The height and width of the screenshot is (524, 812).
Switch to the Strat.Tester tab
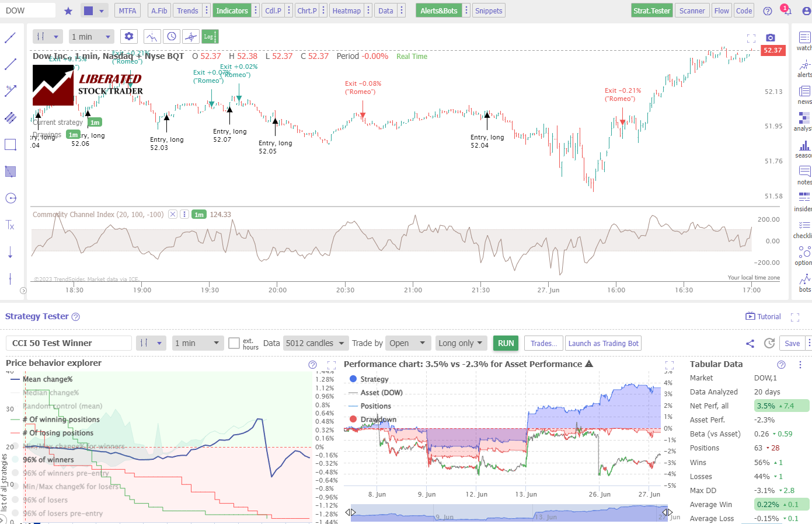[651, 10]
